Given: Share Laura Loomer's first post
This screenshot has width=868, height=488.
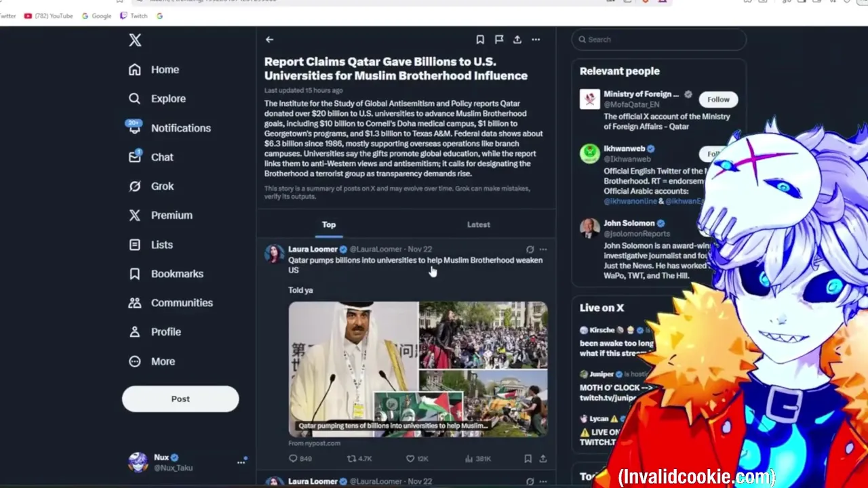Looking at the screenshot, I should [x=542, y=459].
